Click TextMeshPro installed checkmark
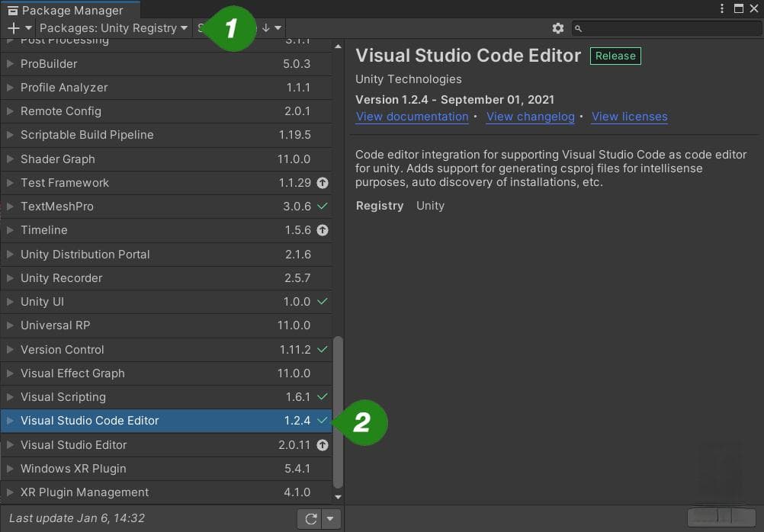The height and width of the screenshot is (532, 764). pos(322,206)
